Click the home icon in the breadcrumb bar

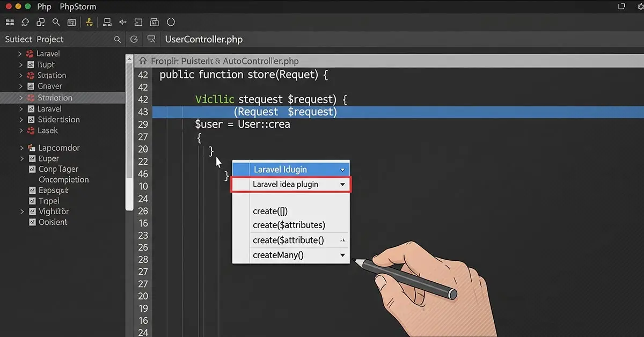pos(143,61)
